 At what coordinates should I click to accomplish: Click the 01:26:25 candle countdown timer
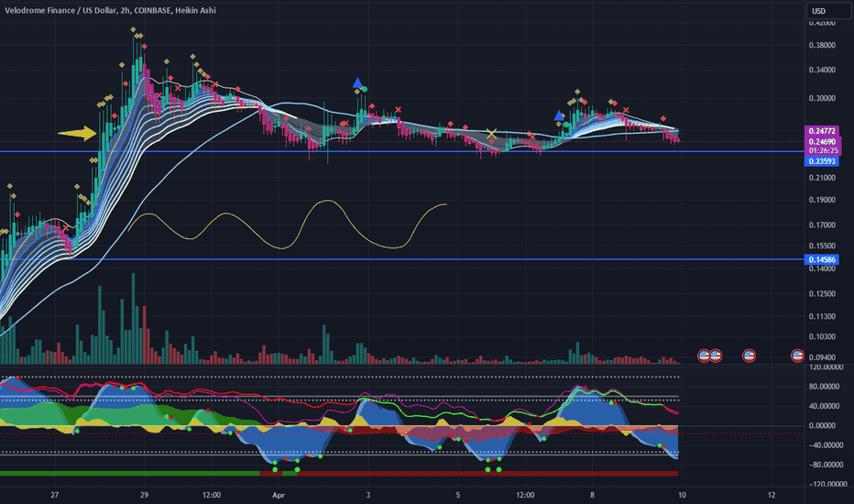click(823, 150)
